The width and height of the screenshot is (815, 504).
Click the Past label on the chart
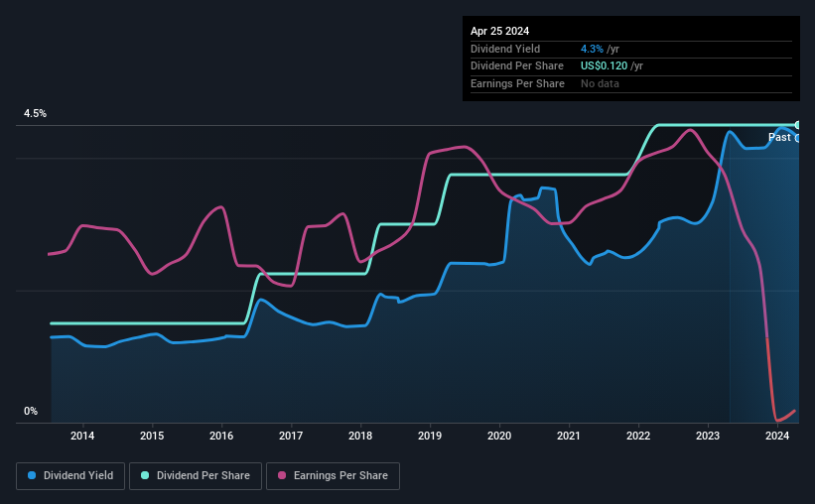pos(779,137)
